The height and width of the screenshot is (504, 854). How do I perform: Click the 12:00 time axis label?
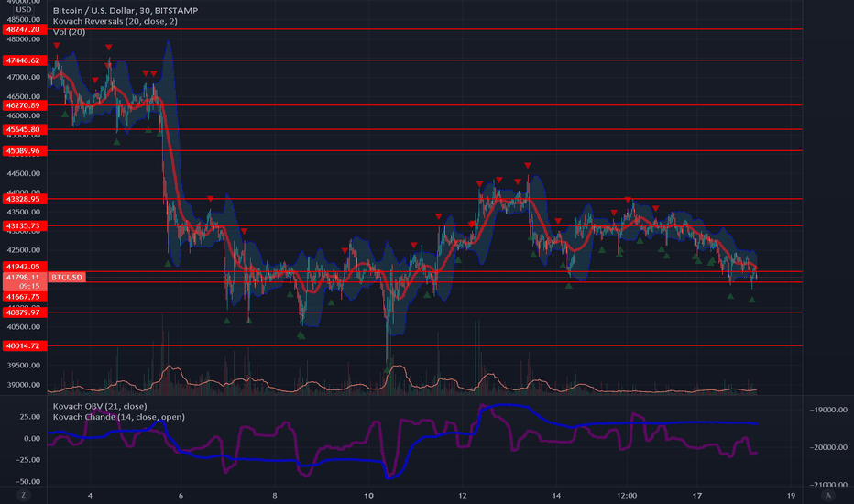[x=627, y=495]
